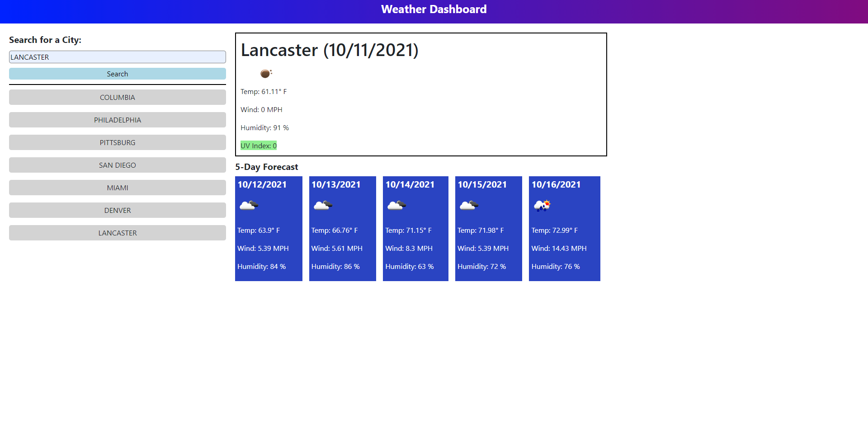Click the Weather Dashboard header title

(434, 9)
